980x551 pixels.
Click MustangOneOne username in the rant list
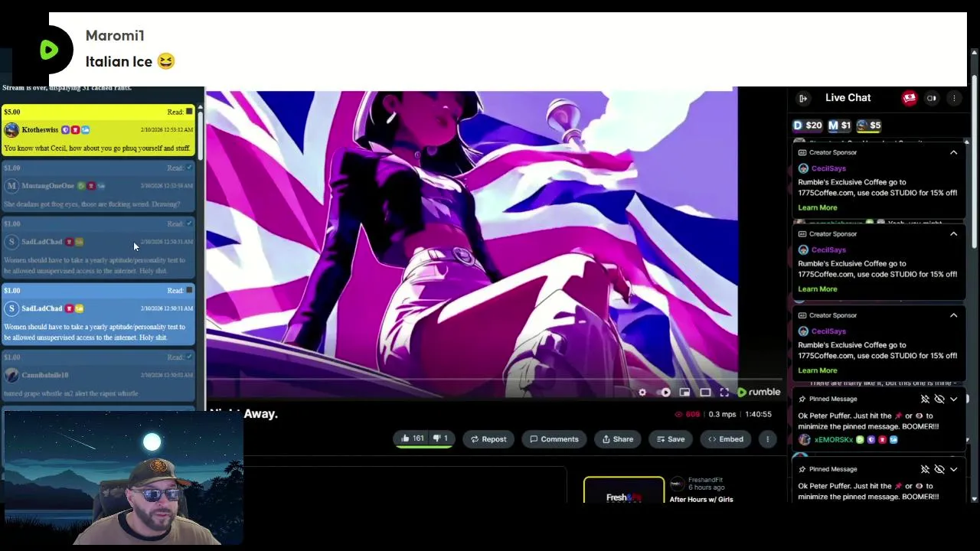pos(48,186)
